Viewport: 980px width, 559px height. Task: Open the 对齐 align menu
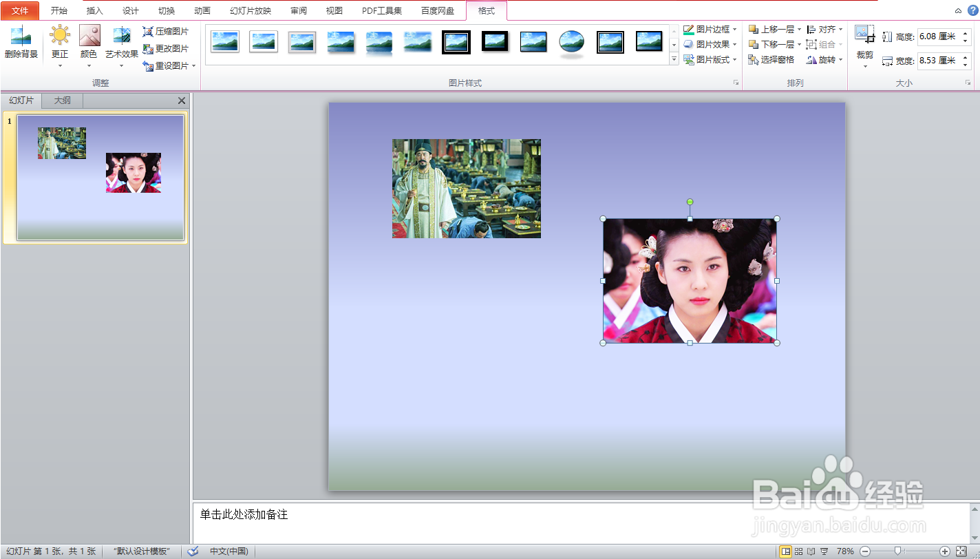click(x=824, y=30)
